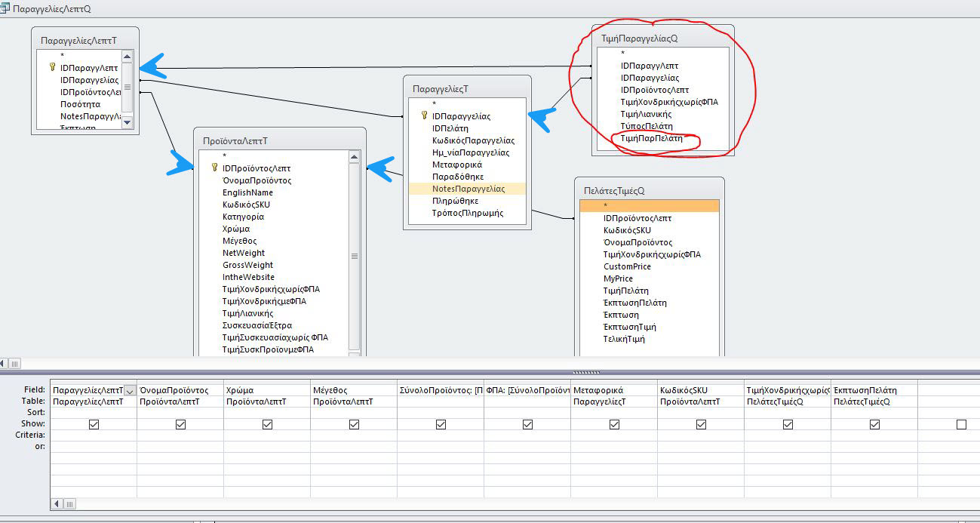This screenshot has height=523, width=980.
Task: Select the NotesΠαραγγελίας field in ΠαραγγελίεςT
Action: 468,189
